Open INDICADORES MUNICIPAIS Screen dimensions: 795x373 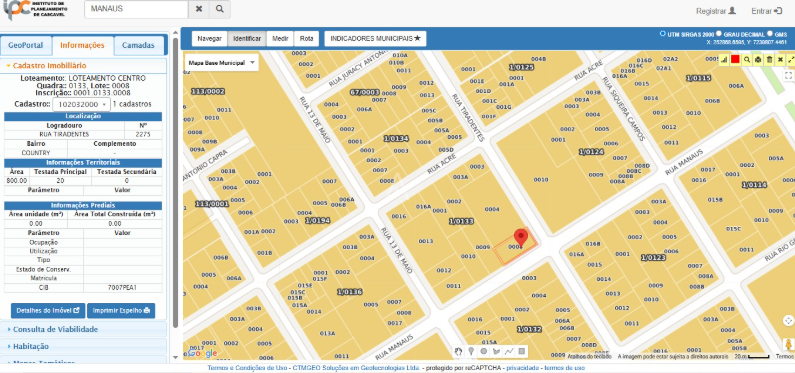(x=375, y=39)
